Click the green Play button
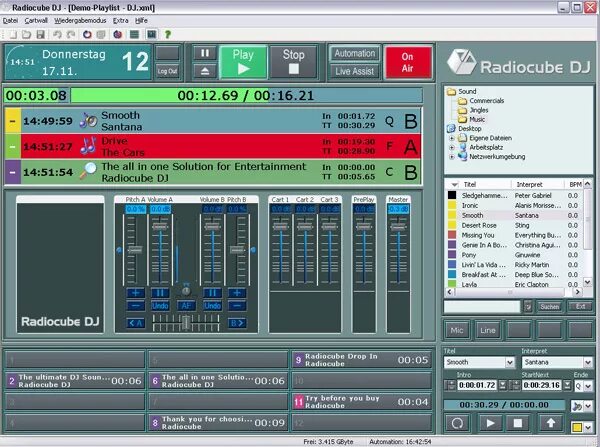Screen dimensions: 600x447 pyautogui.click(x=243, y=62)
